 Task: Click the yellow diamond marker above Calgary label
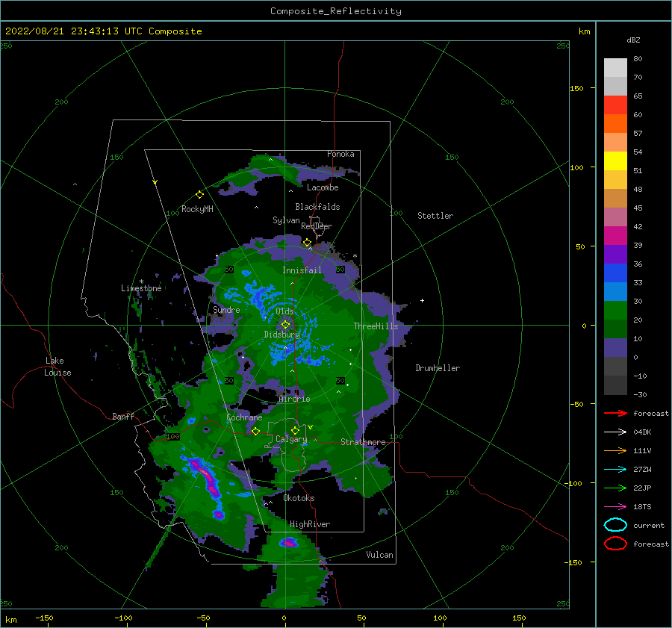coord(295,430)
